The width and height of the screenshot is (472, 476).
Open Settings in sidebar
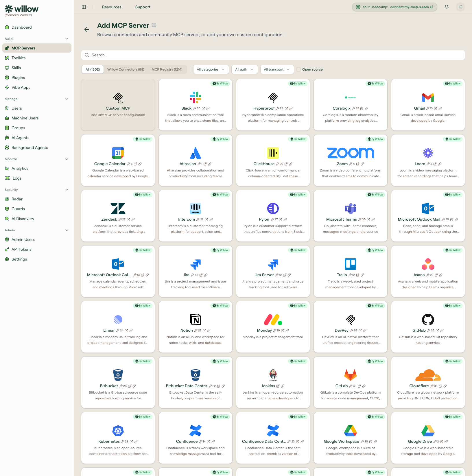(37, 259)
